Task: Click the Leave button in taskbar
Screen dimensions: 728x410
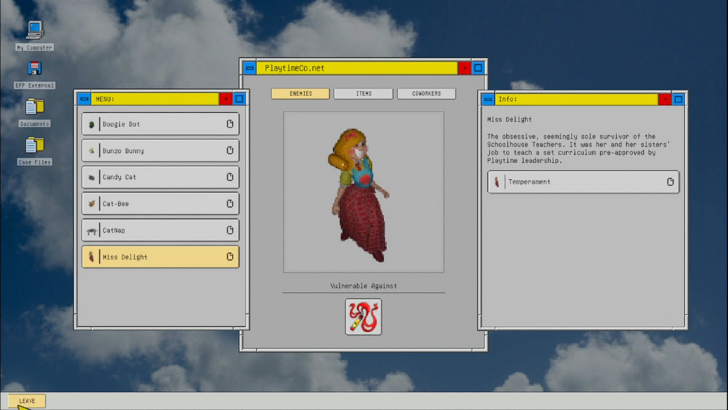Action: [27, 401]
